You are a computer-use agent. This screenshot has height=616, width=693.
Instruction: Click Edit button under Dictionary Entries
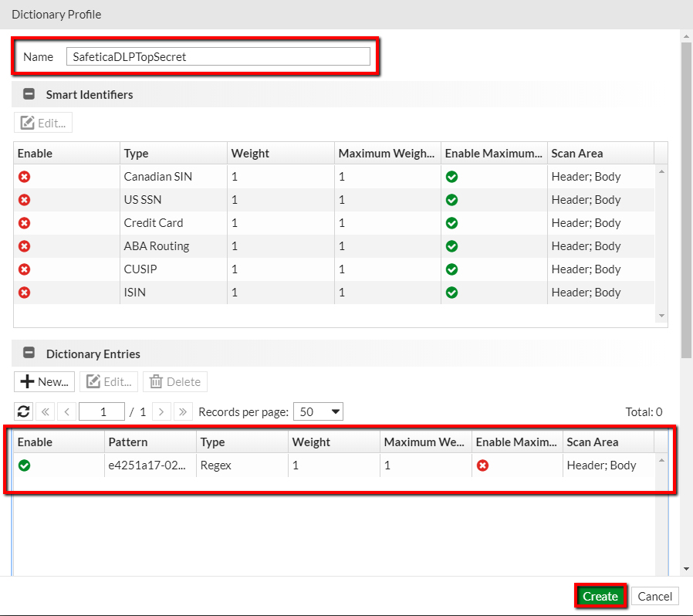(109, 381)
